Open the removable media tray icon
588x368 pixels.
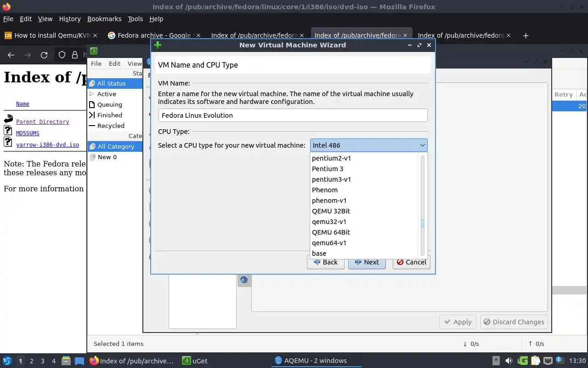point(496,361)
